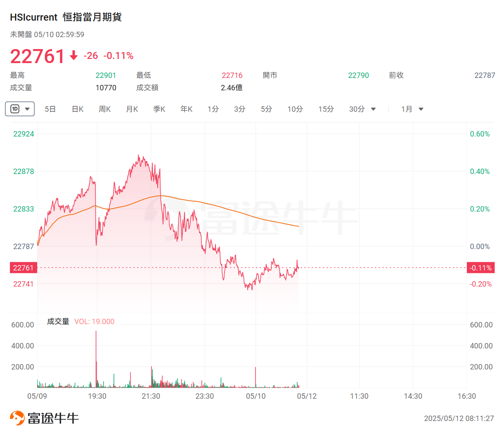Open the 30分 interval dropdown
504x435 pixels.
[373, 109]
